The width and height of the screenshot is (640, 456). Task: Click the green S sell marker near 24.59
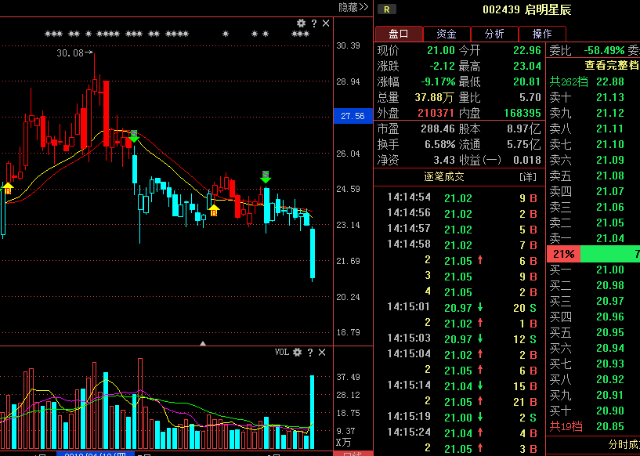[x=266, y=177]
